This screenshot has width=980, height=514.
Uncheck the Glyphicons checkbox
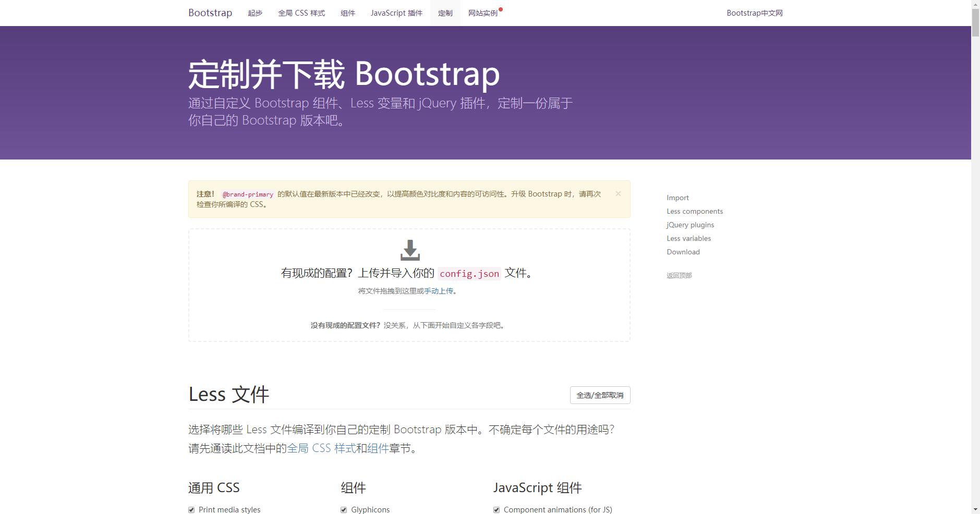(344, 510)
